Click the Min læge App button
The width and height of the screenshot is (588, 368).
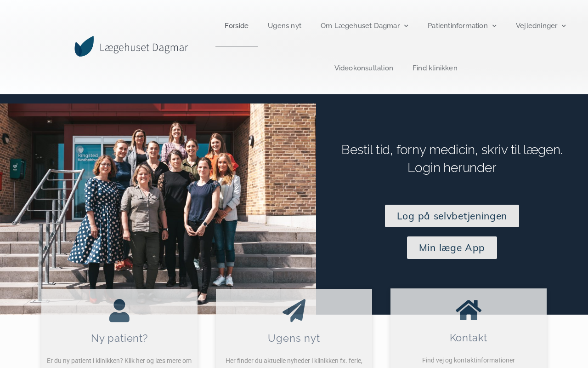(452, 247)
